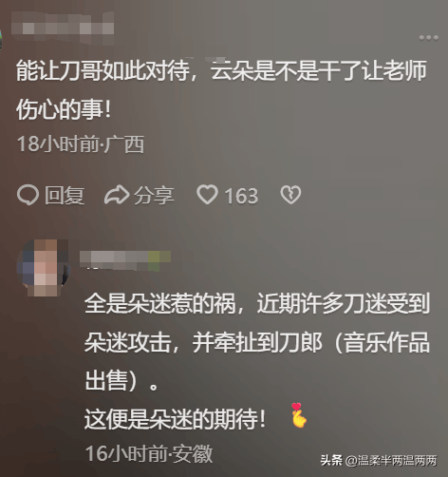Screen dimensions: 448x477
Task: Click the 分享 text label
Action: [x=154, y=195]
